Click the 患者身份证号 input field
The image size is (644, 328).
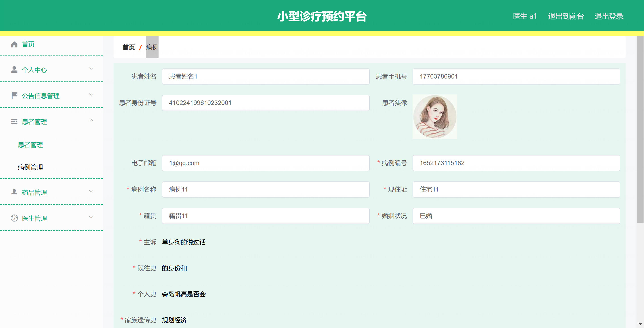[265, 103]
